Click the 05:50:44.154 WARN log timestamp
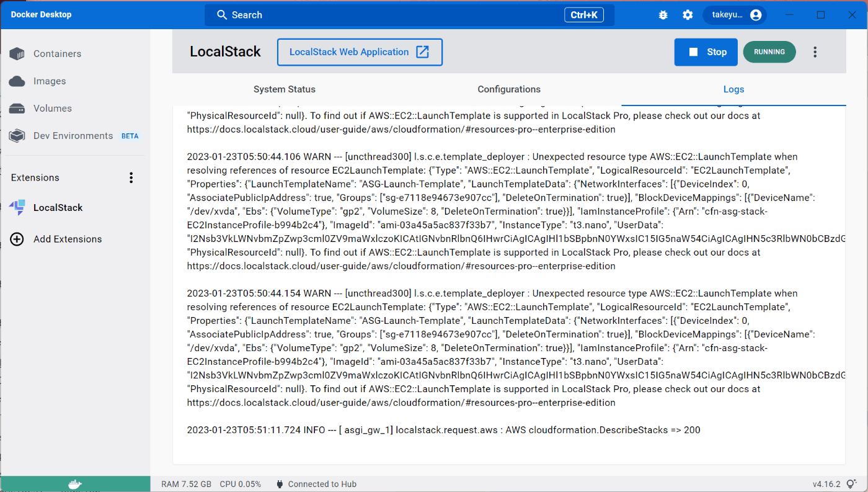 coord(245,293)
